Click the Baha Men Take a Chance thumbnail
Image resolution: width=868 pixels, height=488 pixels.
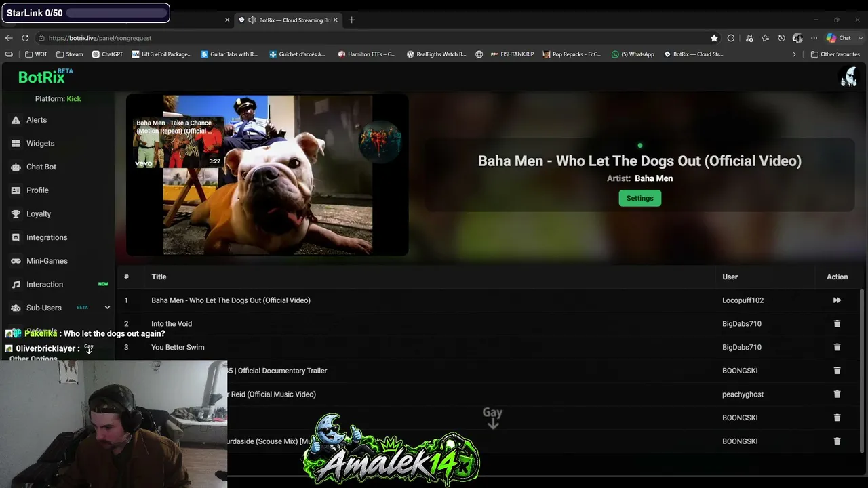pos(178,142)
